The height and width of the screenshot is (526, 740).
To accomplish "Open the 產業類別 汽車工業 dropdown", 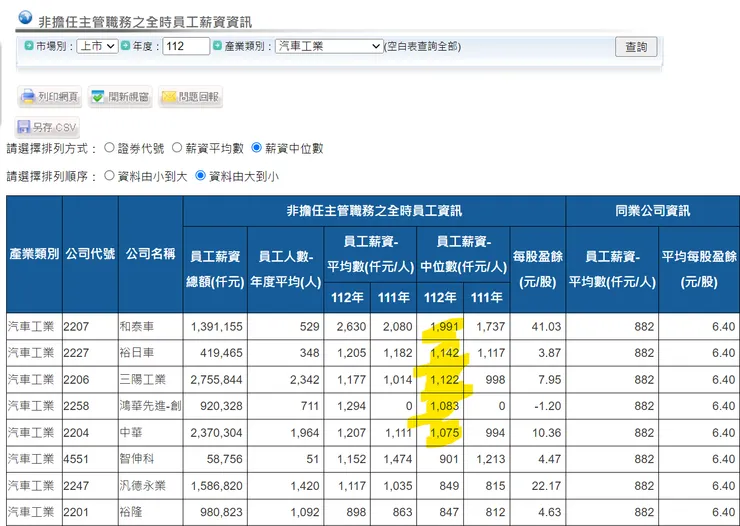I will click(x=329, y=46).
